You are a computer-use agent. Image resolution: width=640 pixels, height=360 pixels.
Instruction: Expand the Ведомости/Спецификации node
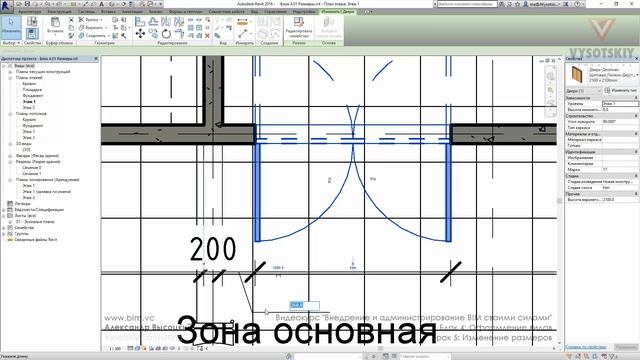click(x=4, y=209)
